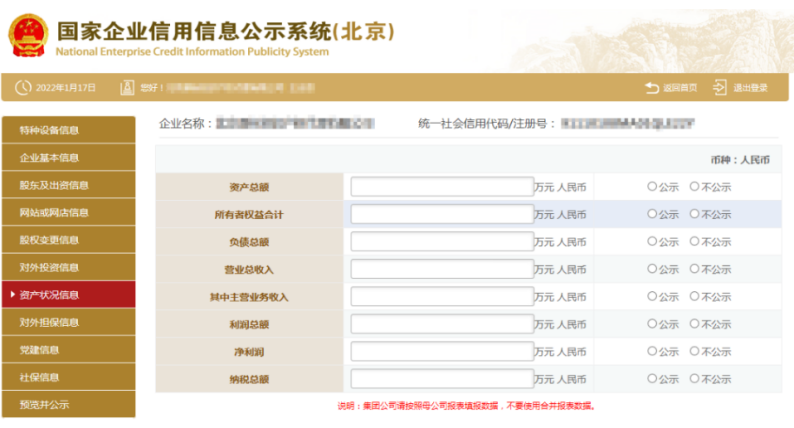
Task: Open the 社保信息 sidebar item
Action: point(69,376)
